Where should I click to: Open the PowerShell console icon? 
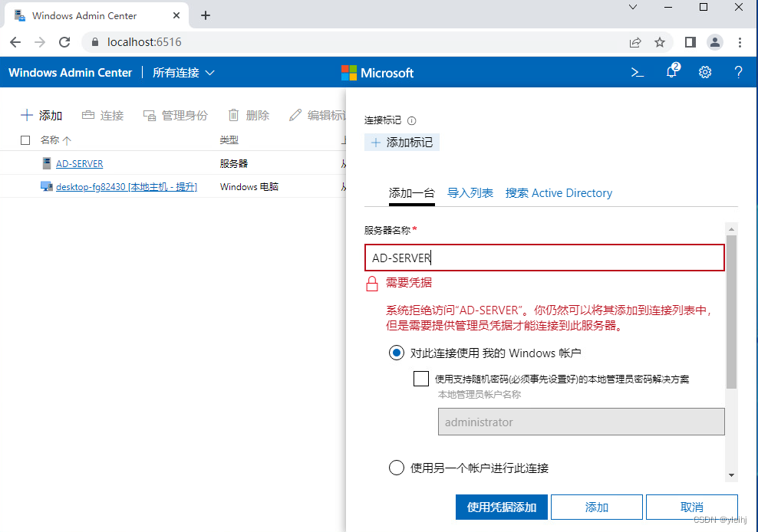[637, 72]
